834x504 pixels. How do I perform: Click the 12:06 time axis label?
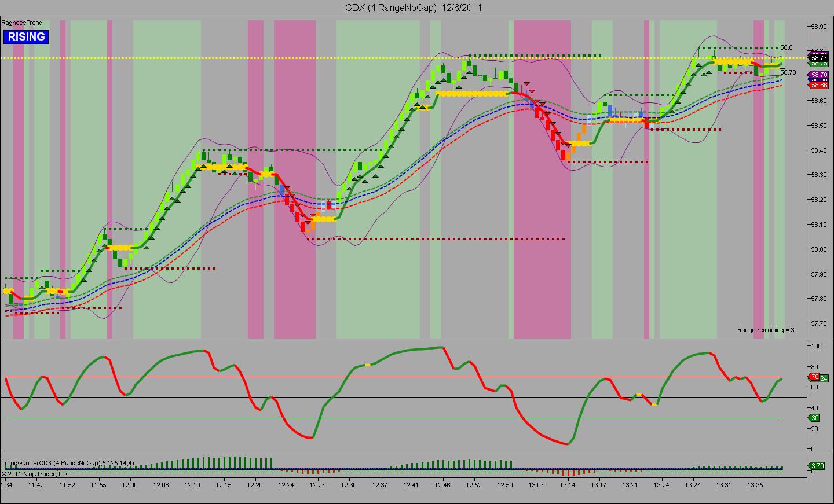pyautogui.click(x=161, y=485)
